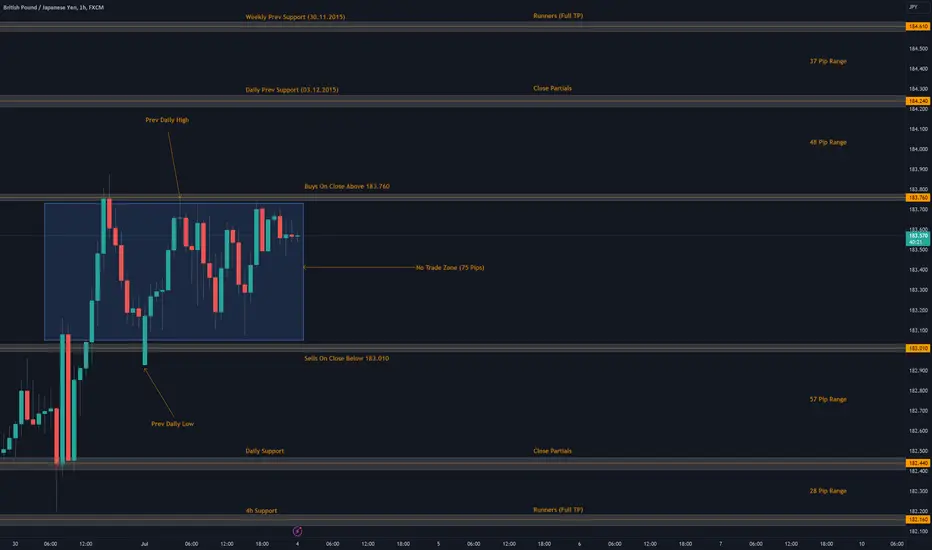This screenshot has height=550, width=932.
Task: Select the 184.610 orange price label
Action: tap(918, 27)
